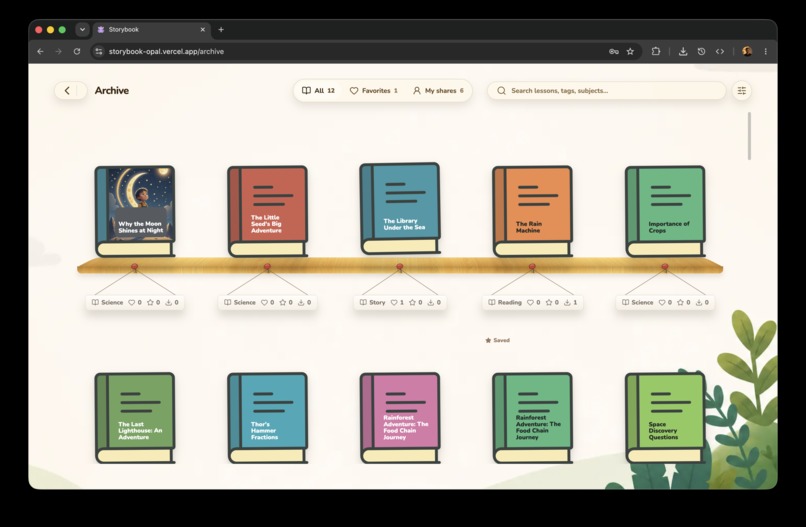Viewport: 806px width, 527px height.
Task: Open The Little Seed's Big Adventure book
Action: pyautogui.click(x=268, y=211)
